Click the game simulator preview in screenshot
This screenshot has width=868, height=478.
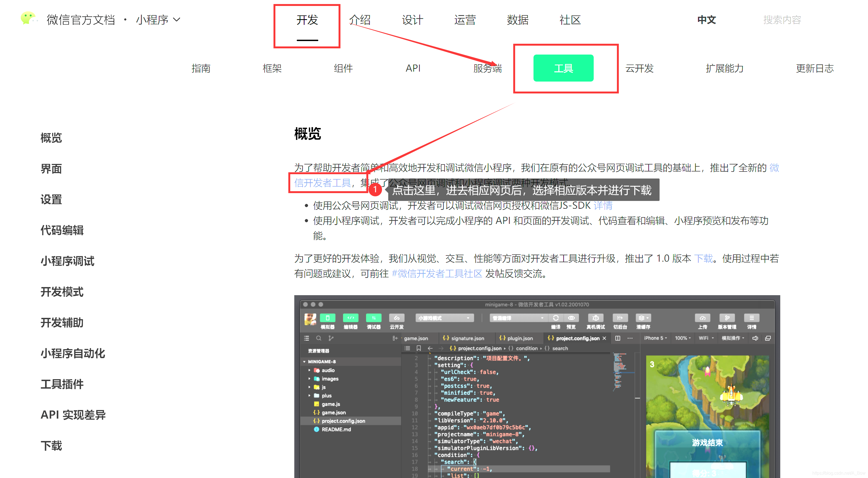[707, 416]
